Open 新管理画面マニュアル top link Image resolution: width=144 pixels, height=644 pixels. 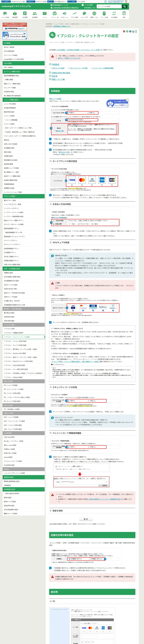click(x=60, y=5)
